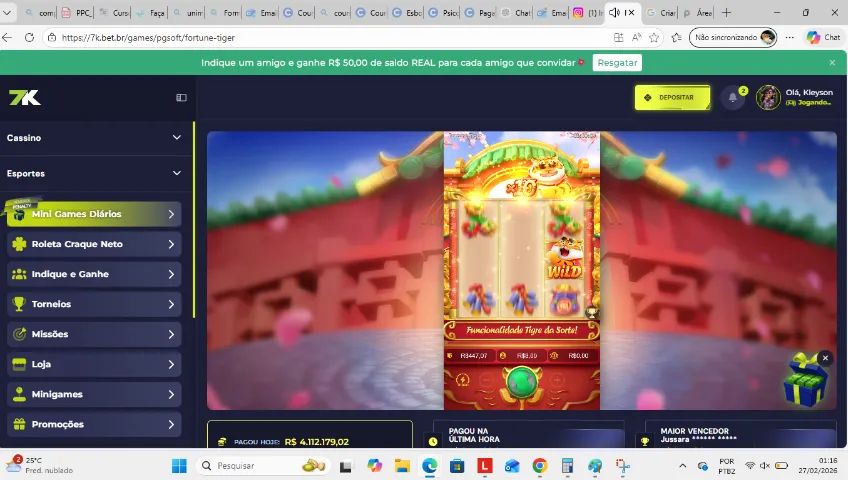This screenshot has width=848, height=480.
Task: Open browser read aloud icon
Action: click(637, 37)
